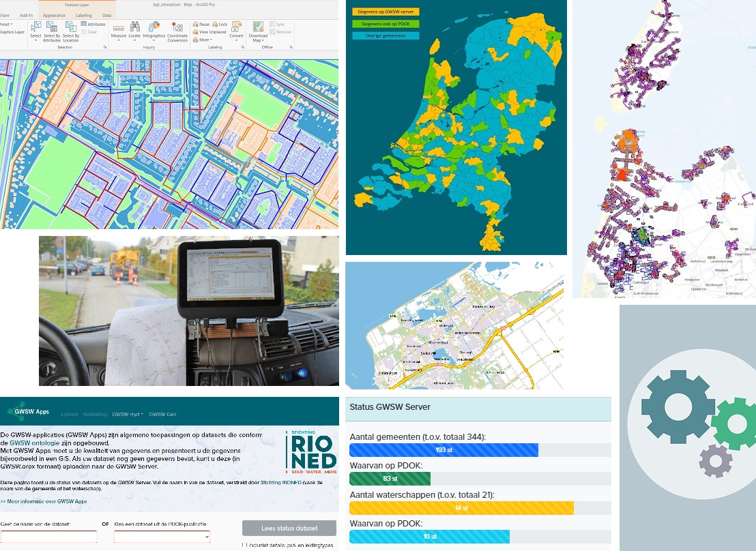Click the Locate binoculars icon

pyautogui.click(x=134, y=31)
